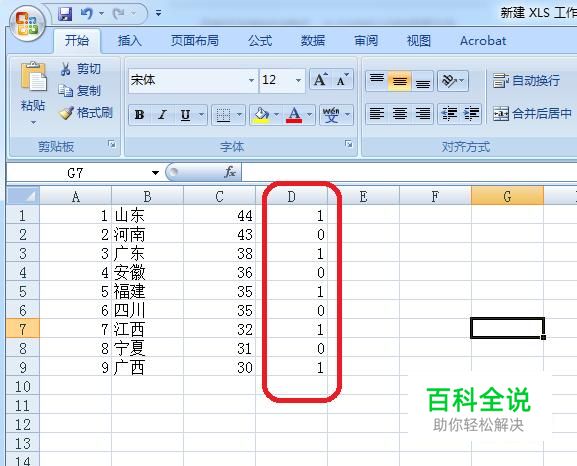
Task: Activate the 格式刷 format painter
Action: tap(86, 113)
